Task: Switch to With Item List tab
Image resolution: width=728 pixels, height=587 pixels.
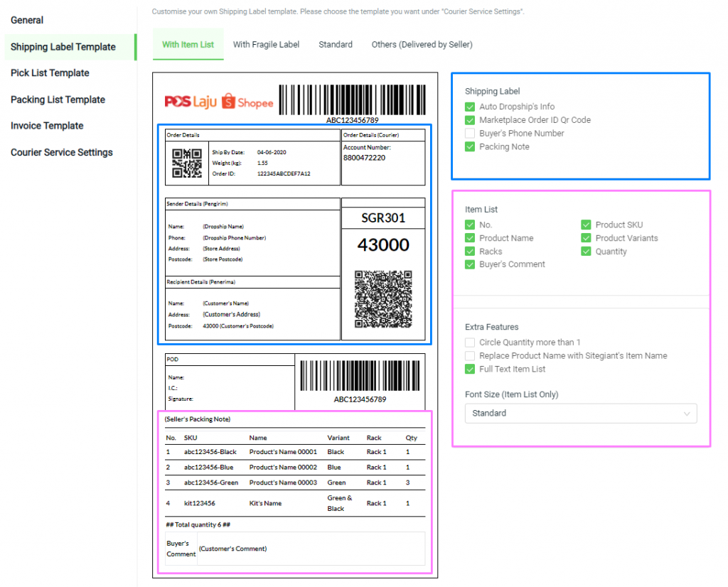Action: tap(188, 45)
